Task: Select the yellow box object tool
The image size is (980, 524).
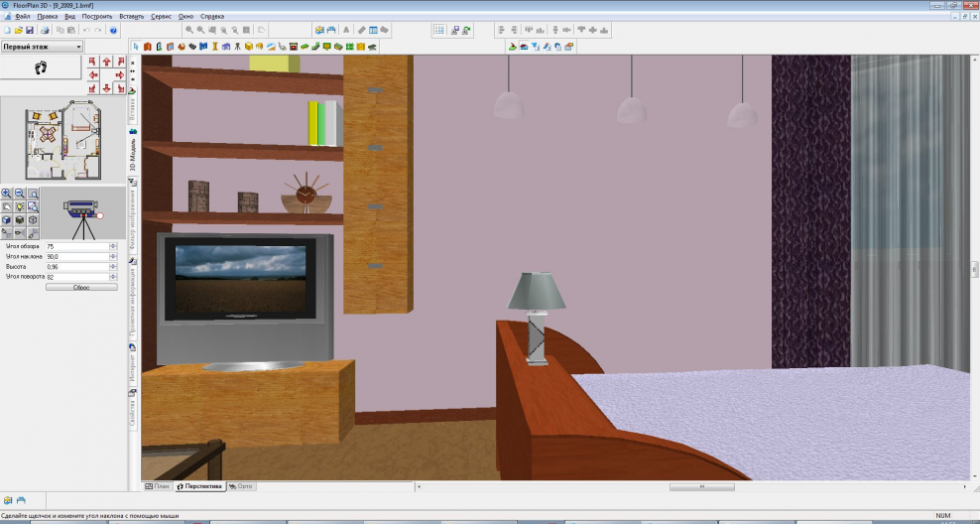Action: coord(249,47)
